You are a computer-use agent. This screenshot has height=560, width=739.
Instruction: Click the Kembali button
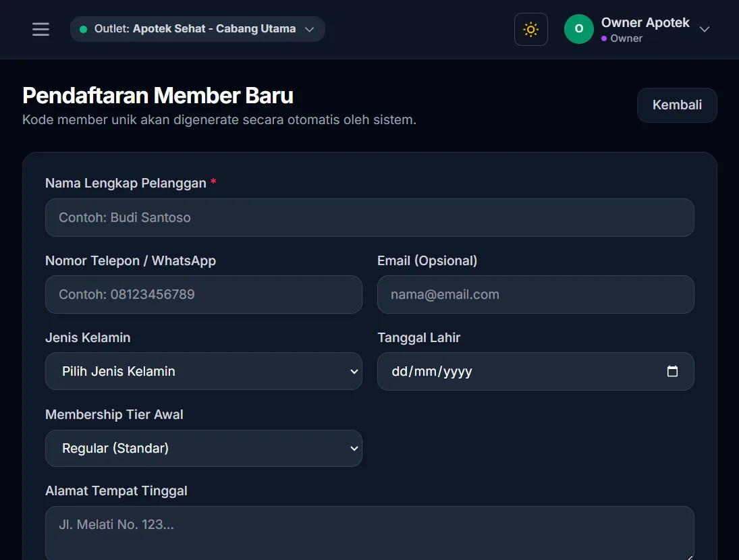[x=677, y=105]
